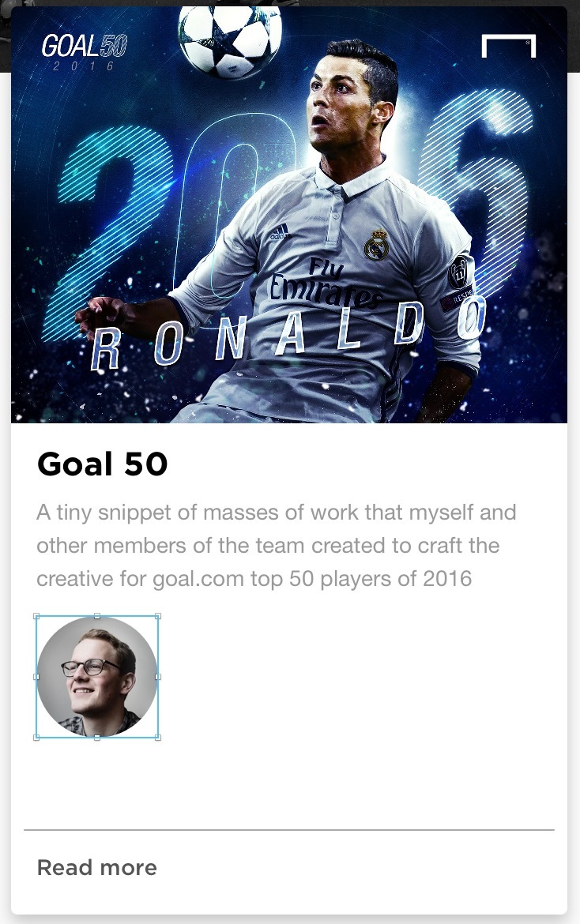Click the Real Madrid crest on jersey
Image resolution: width=580 pixels, height=924 pixels.
pyautogui.click(x=376, y=245)
